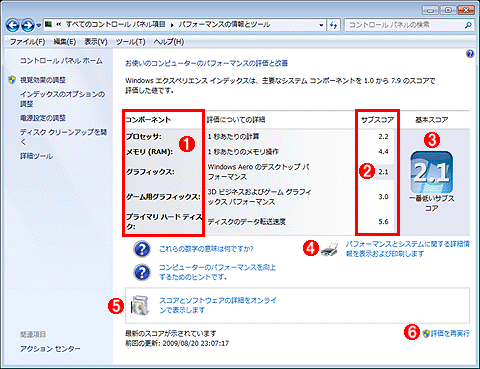The width and height of the screenshot is (480, 369).
Task: Click the 3.0 gaming graphics subscore
Action: click(x=383, y=197)
